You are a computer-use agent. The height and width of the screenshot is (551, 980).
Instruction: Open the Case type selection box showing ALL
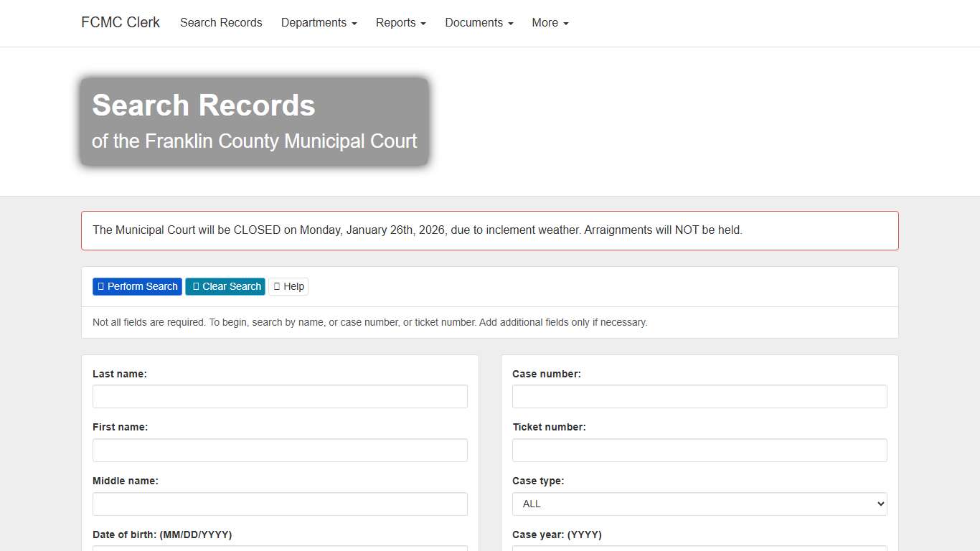click(699, 504)
